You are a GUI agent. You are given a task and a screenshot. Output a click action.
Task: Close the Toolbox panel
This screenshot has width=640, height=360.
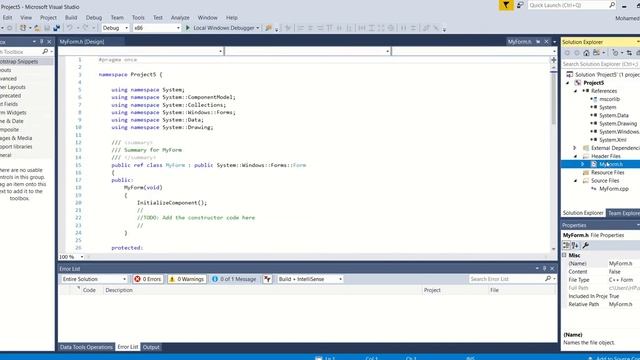click(49, 42)
